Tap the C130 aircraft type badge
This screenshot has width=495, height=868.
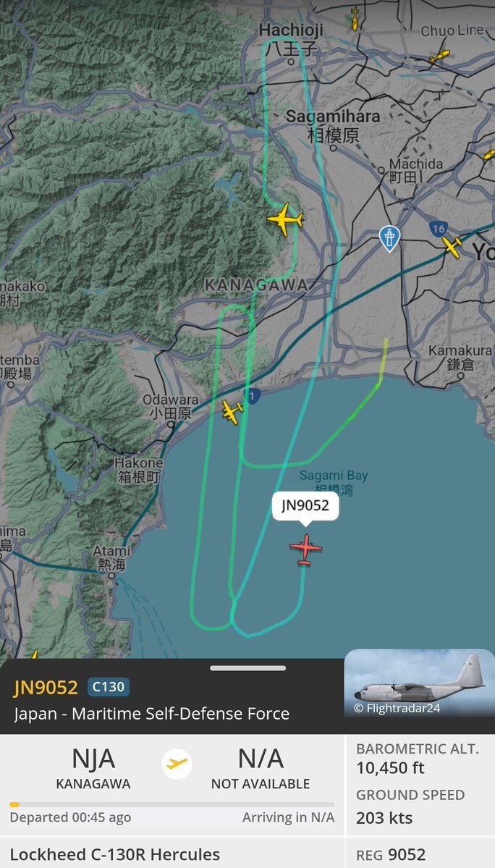(x=109, y=687)
